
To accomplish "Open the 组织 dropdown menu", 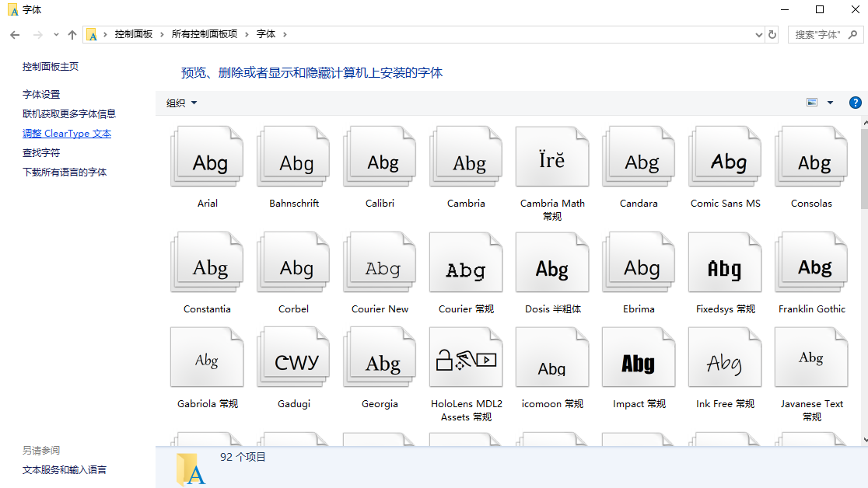I will [x=182, y=103].
